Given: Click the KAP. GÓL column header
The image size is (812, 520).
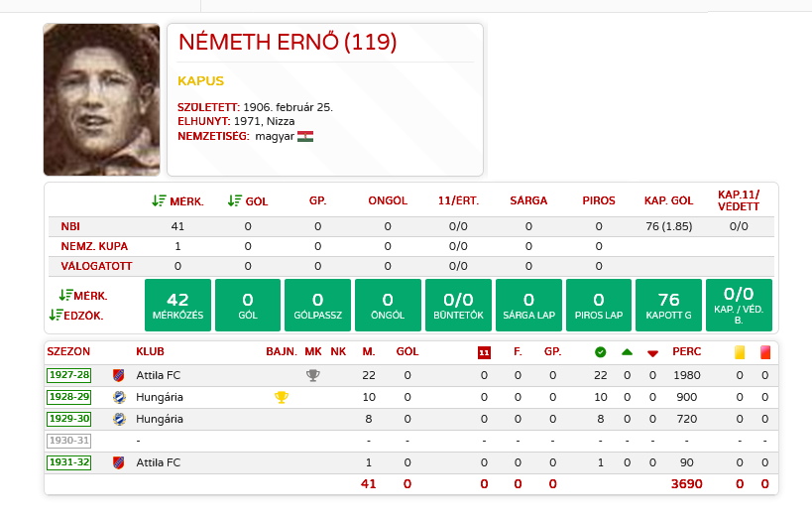Looking at the screenshot, I should tap(668, 200).
